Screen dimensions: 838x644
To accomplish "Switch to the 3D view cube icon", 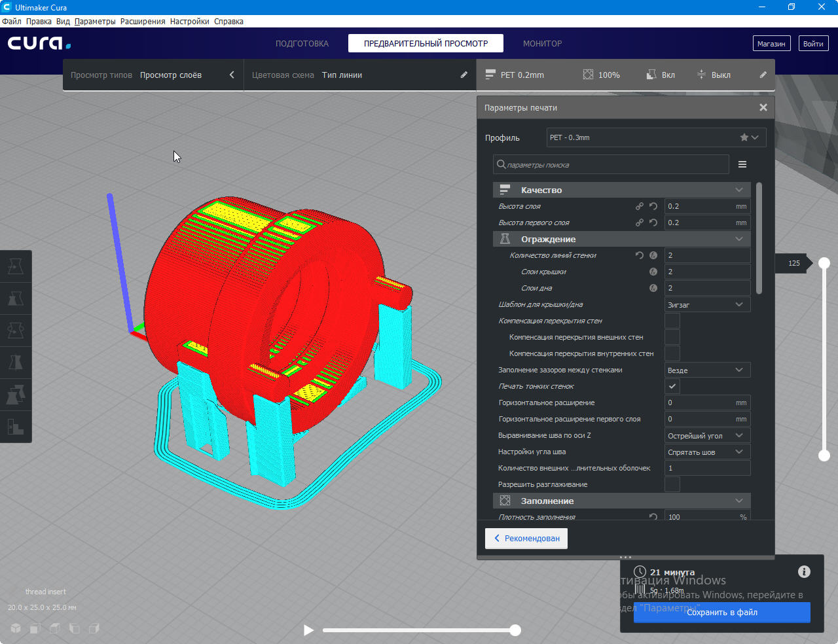I will pos(16,628).
